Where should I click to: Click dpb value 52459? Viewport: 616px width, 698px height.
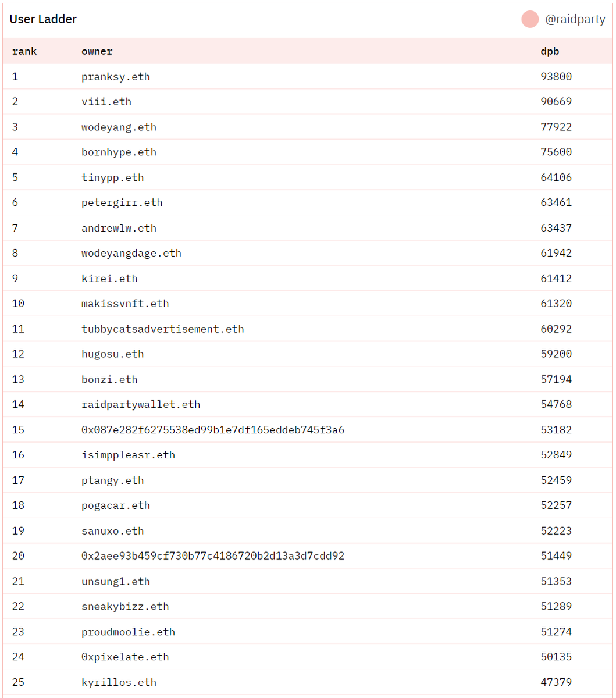pos(556,480)
